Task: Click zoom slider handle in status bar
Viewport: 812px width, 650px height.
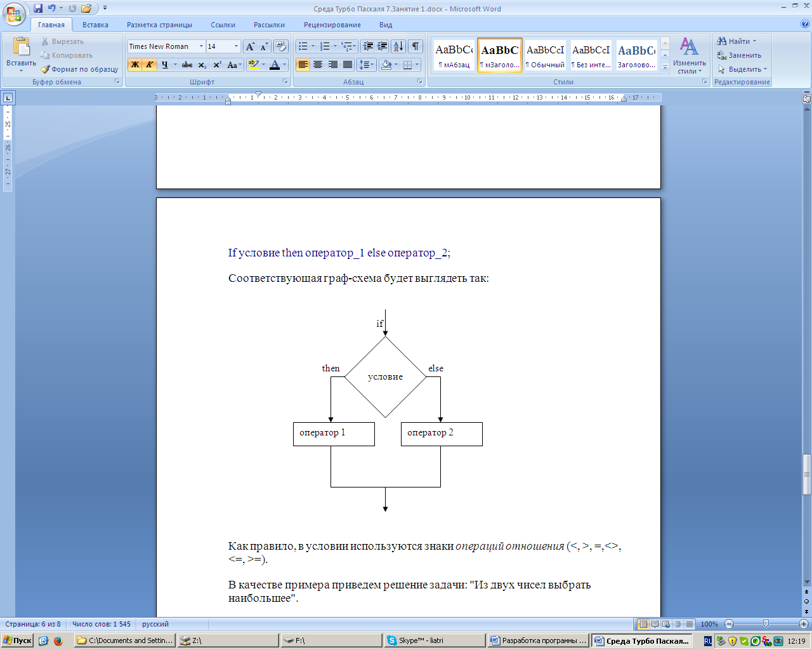Action: (x=766, y=624)
